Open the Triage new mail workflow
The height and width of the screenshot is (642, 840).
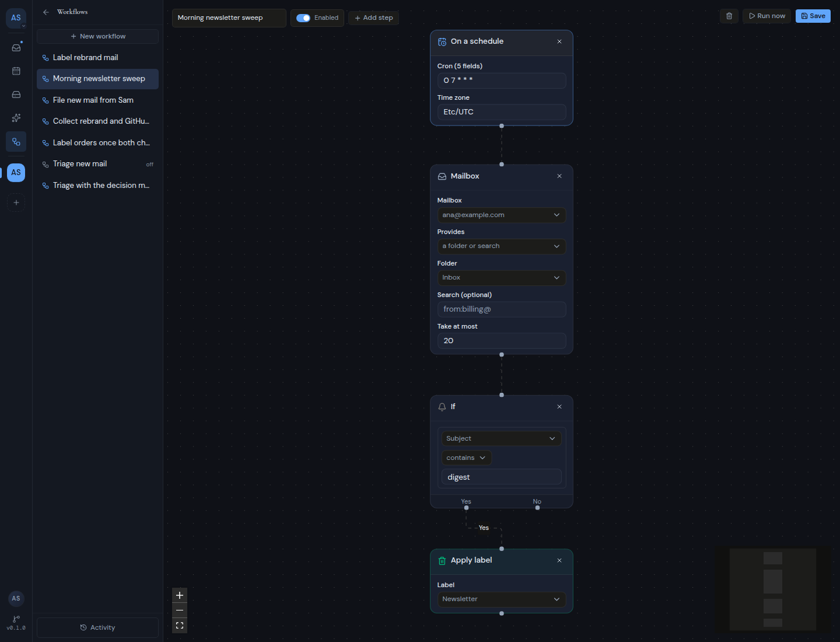point(97,164)
